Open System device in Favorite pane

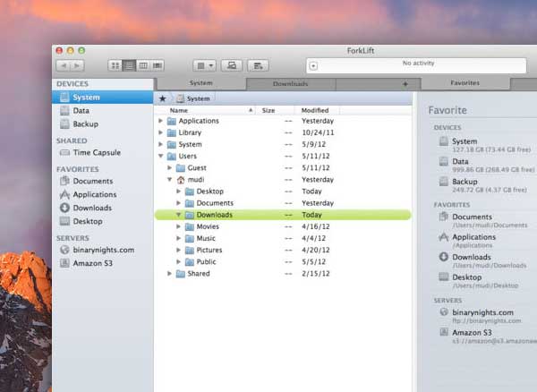point(484,145)
